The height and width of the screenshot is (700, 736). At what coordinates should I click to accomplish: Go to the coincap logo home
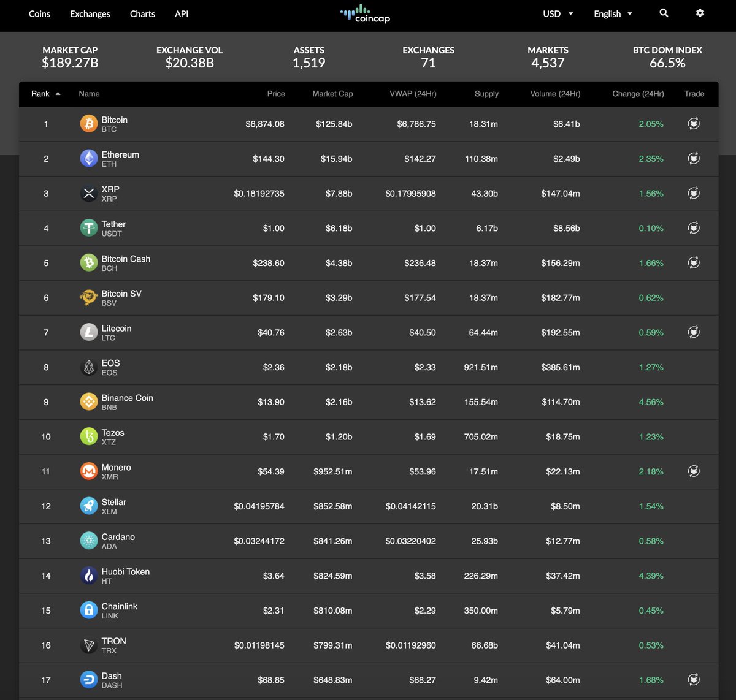pos(366,13)
